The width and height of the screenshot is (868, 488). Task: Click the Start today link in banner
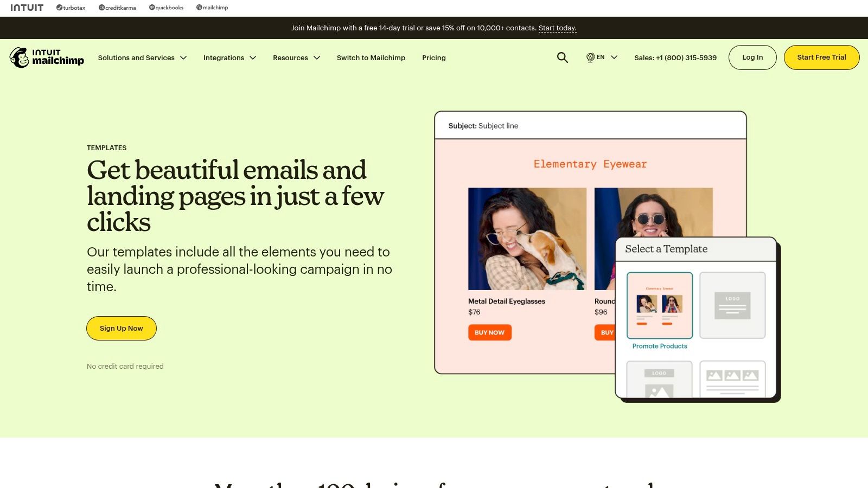pyautogui.click(x=557, y=28)
